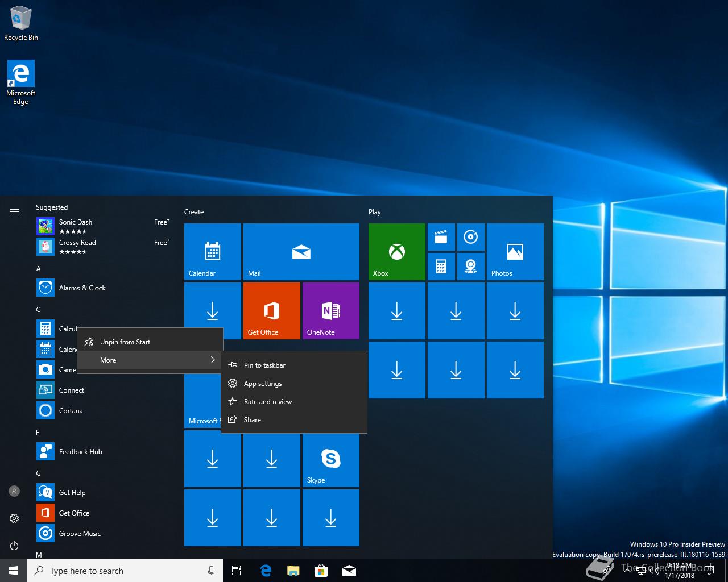Image resolution: width=728 pixels, height=582 pixels.
Task: Expand the More submenu arrow
Action: click(213, 360)
